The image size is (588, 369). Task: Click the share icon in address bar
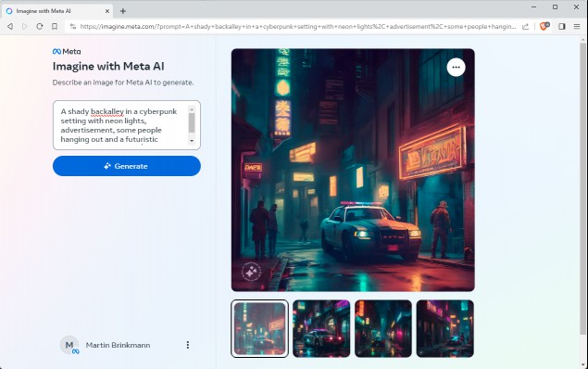click(x=525, y=26)
